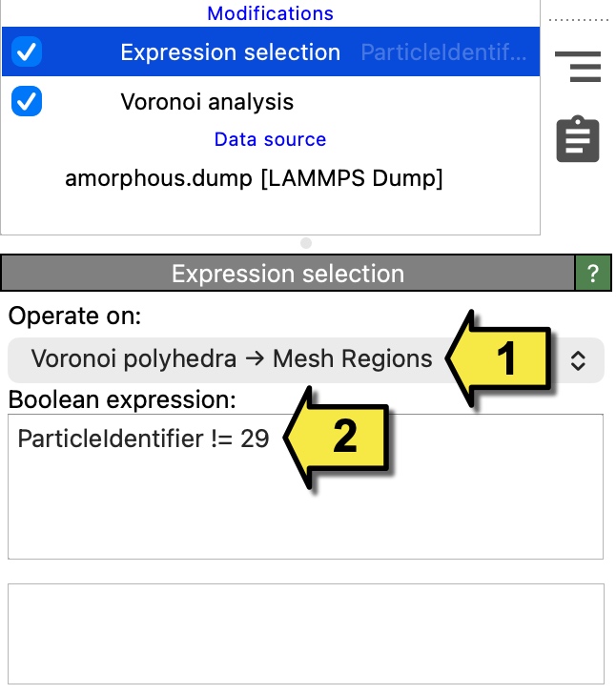
Task: Open help via the green question mark
Action: tap(592, 275)
